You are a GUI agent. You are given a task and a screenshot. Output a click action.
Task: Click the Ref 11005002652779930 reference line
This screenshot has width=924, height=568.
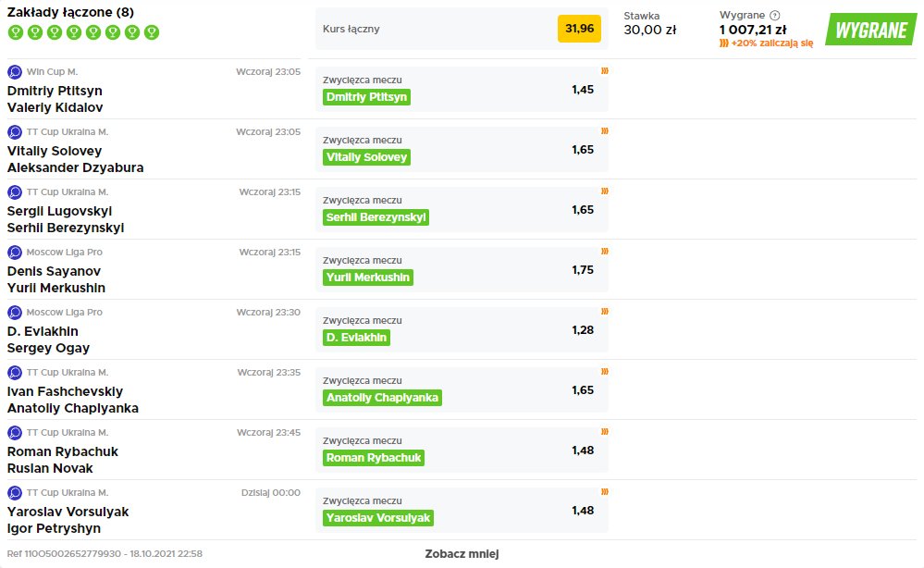click(x=105, y=554)
